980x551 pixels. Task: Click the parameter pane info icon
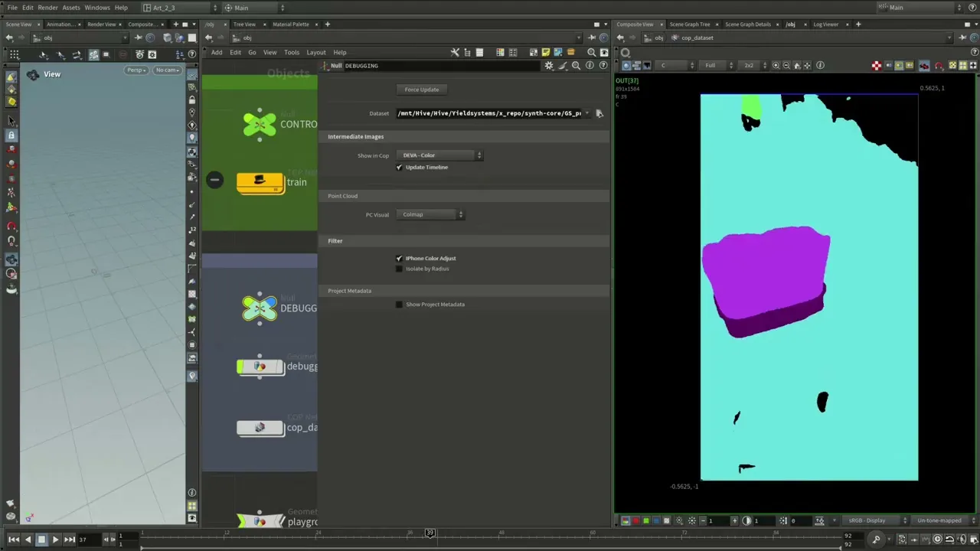pos(590,66)
